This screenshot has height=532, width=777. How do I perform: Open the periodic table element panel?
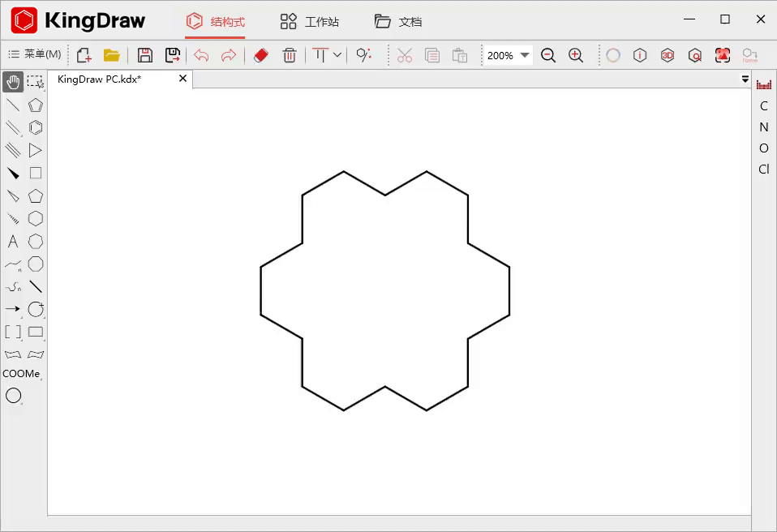[764, 84]
